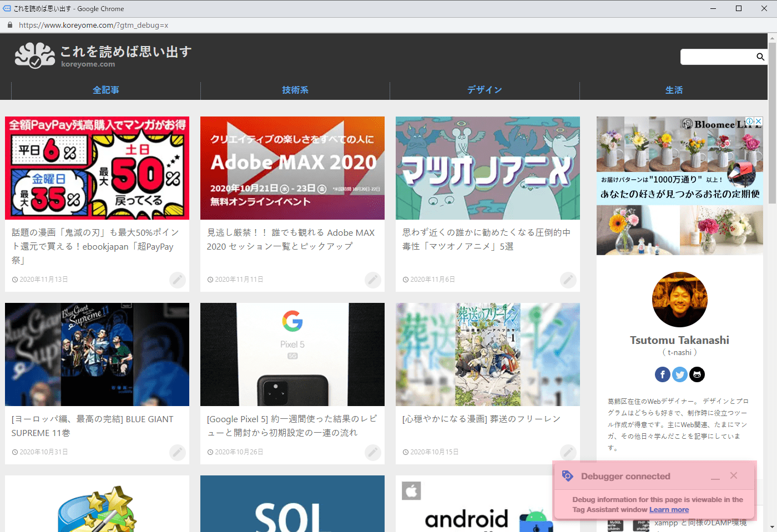
Task: Click edit pencil on 葬送のフリーレン card
Action: [x=568, y=453]
